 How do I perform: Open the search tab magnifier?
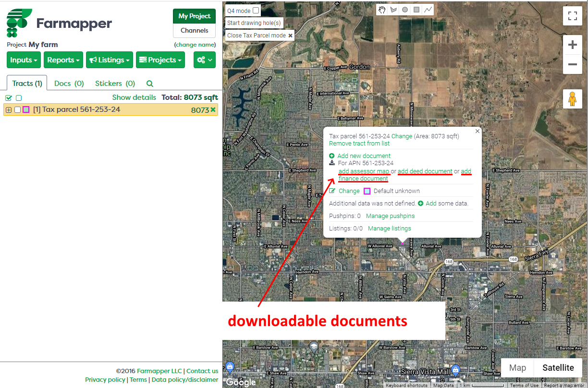pyautogui.click(x=150, y=84)
